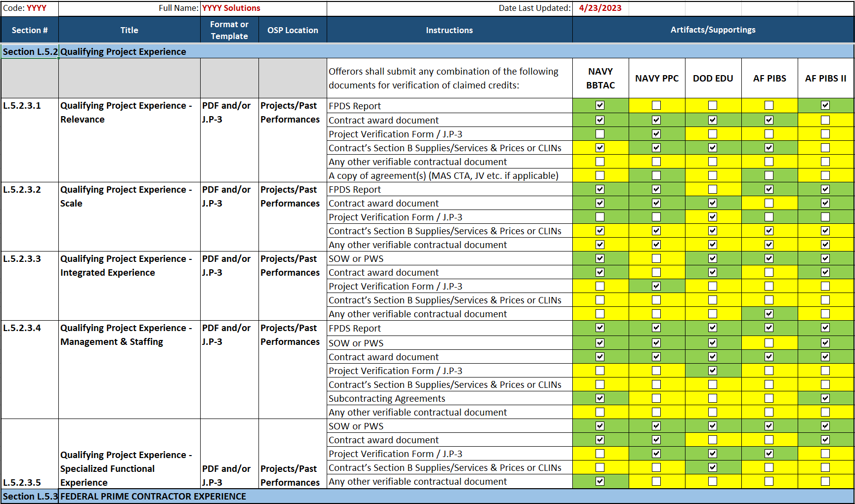Select the AF PIBS column heading
This screenshot has height=504, width=855.
(x=769, y=78)
